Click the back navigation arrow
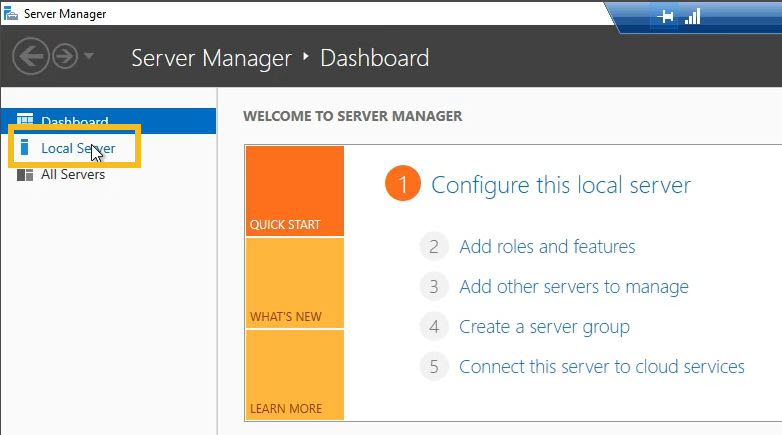This screenshot has height=435, width=782. click(31, 56)
